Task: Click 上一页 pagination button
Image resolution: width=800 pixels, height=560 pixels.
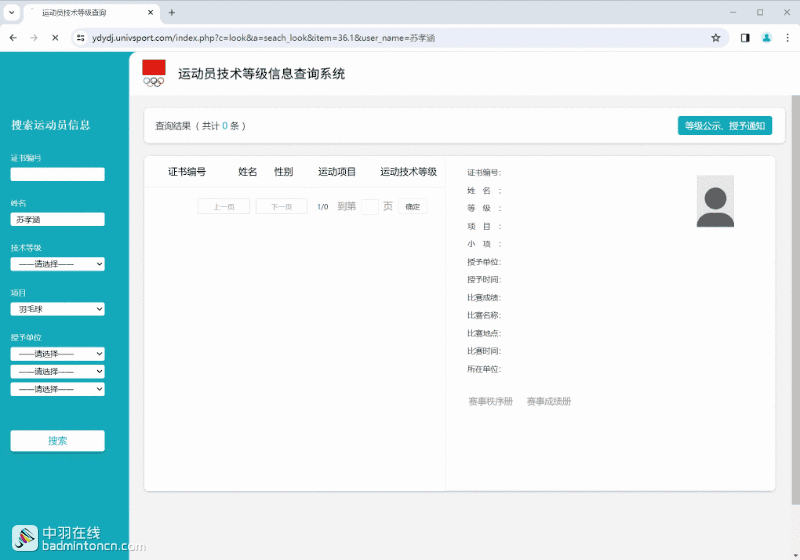Action: (223, 207)
